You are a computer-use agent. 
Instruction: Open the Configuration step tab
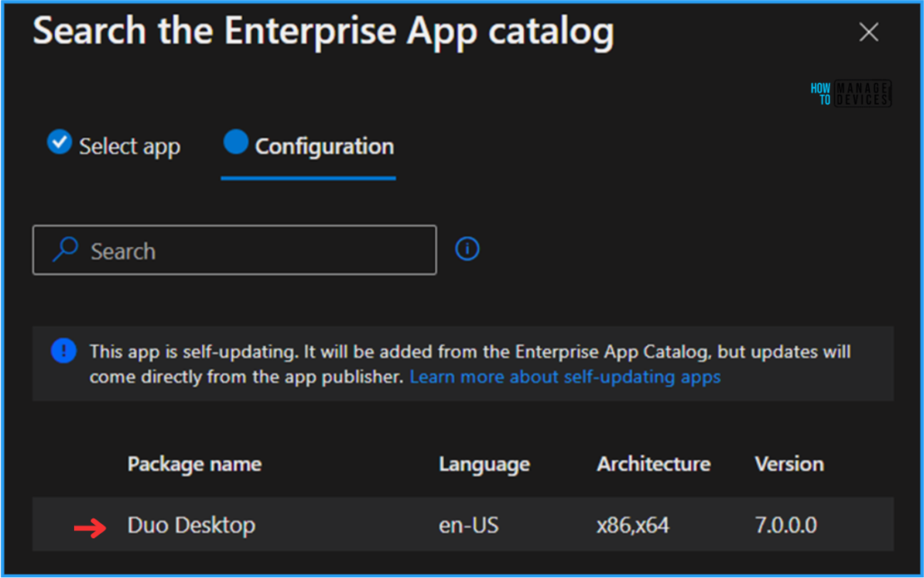click(x=309, y=146)
